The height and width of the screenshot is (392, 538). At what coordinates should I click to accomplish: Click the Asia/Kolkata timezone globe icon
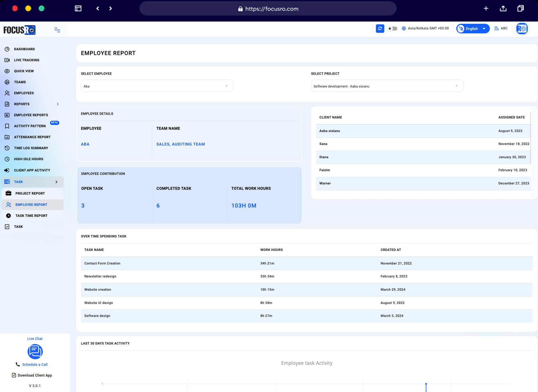[x=404, y=28]
